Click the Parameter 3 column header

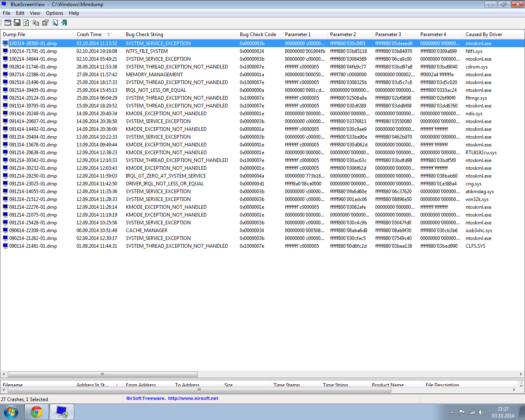click(x=395, y=34)
